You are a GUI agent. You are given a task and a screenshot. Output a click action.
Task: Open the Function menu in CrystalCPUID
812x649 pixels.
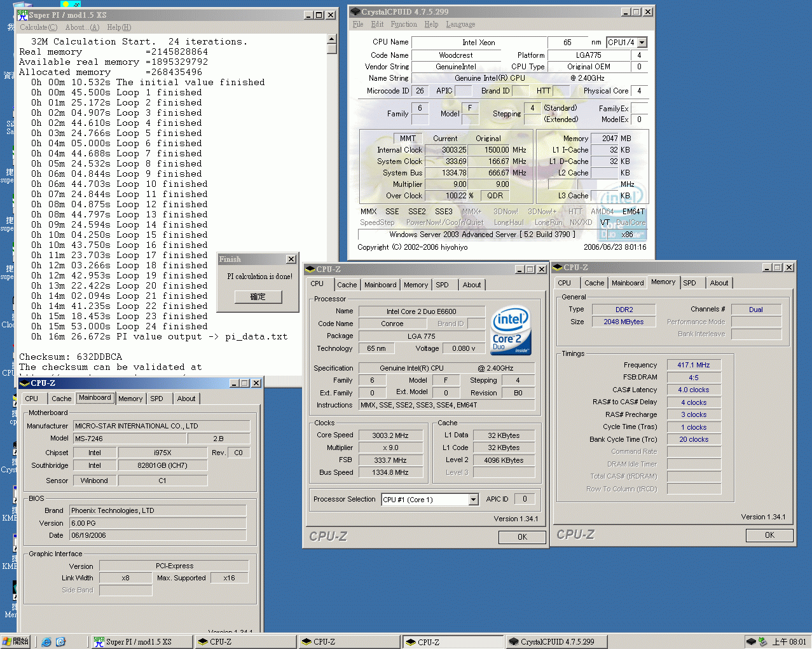click(404, 24)
